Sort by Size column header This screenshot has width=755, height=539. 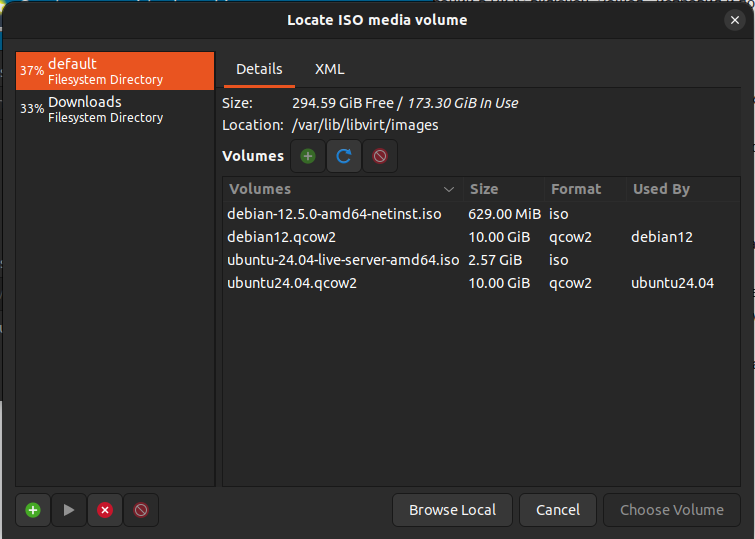pyautogui.click(x=504, y=189)
